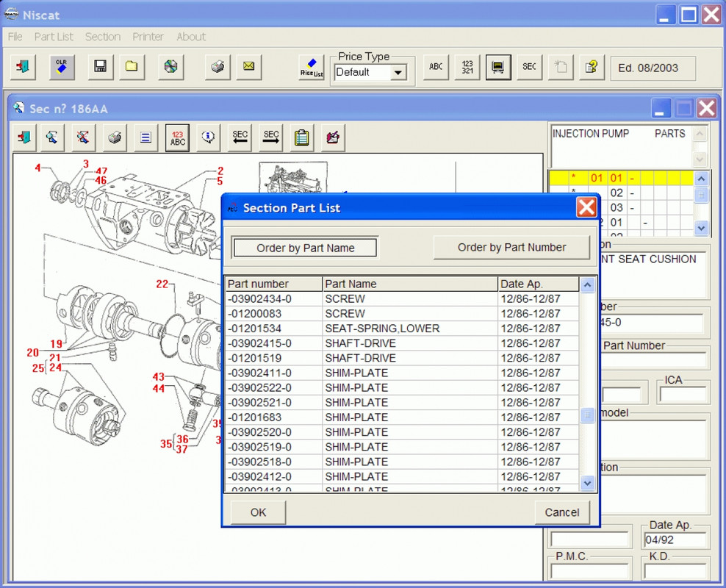The image size is (726, 588).
Task: Click the Date Ap. column header
Action: tap(539, 284)
